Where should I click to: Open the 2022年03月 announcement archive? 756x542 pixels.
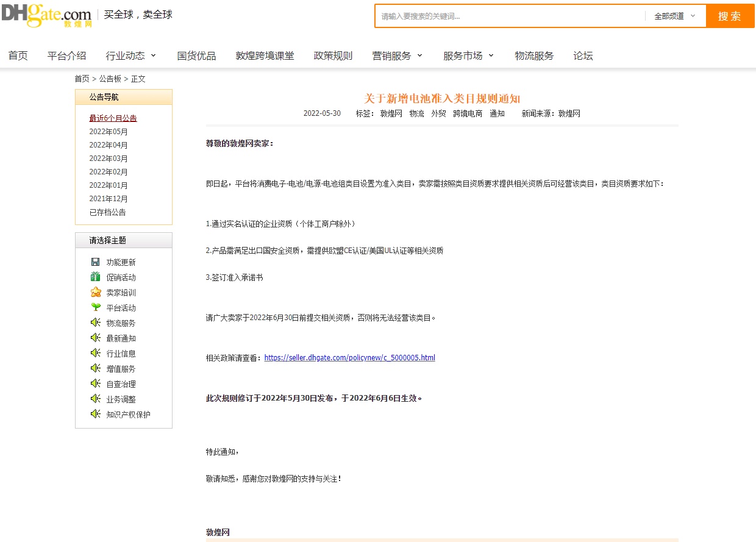pos(109,159)
